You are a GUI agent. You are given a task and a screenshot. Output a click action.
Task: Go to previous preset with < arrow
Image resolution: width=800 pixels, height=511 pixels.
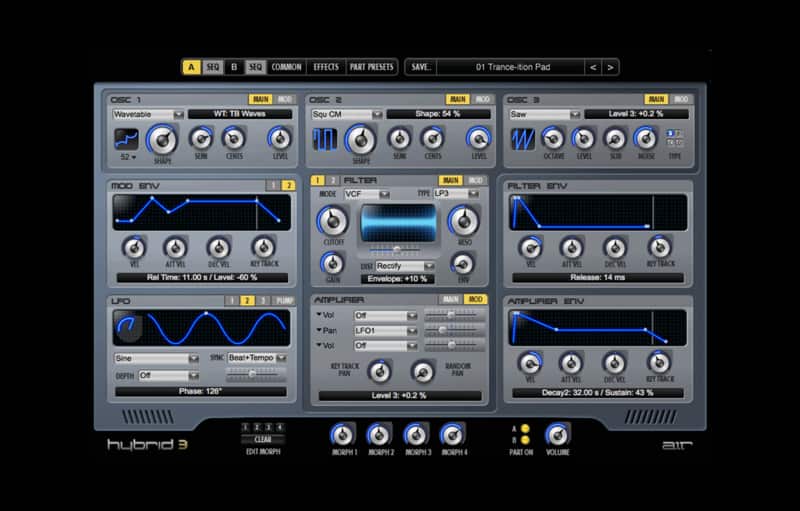[592, 67]
